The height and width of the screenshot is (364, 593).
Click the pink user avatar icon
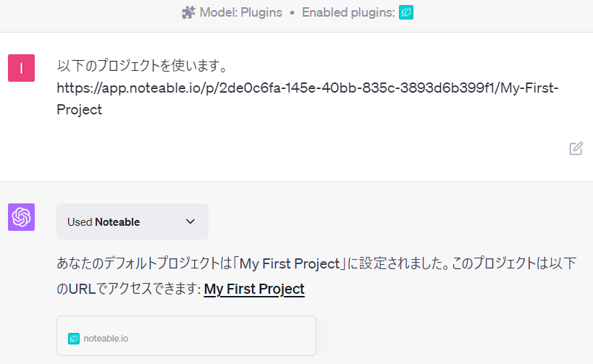point(22,68)
